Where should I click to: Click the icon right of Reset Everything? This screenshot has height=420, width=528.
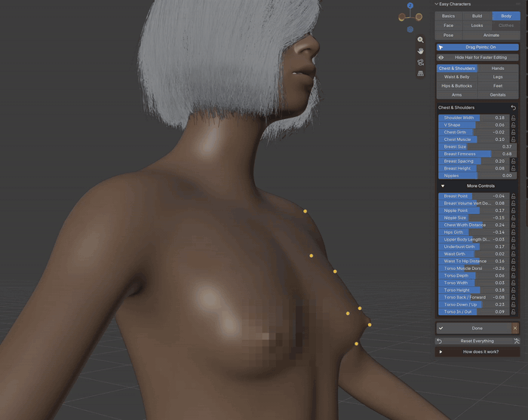[x=517, y=341]
